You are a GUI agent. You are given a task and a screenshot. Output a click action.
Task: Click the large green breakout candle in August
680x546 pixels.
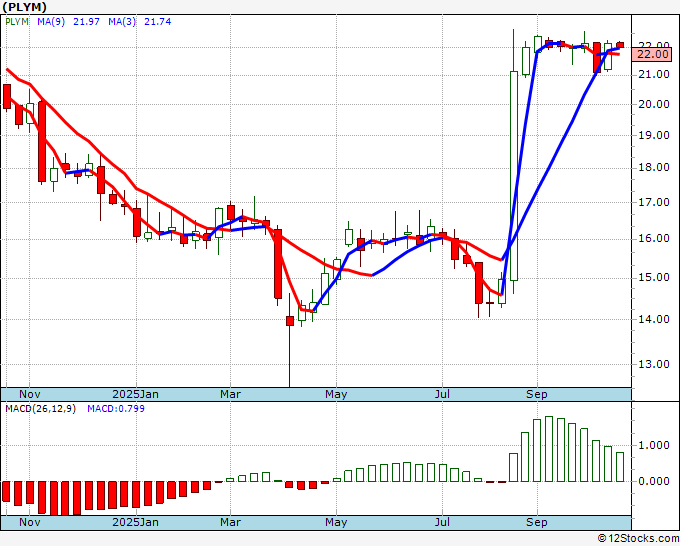coord(513,176)
